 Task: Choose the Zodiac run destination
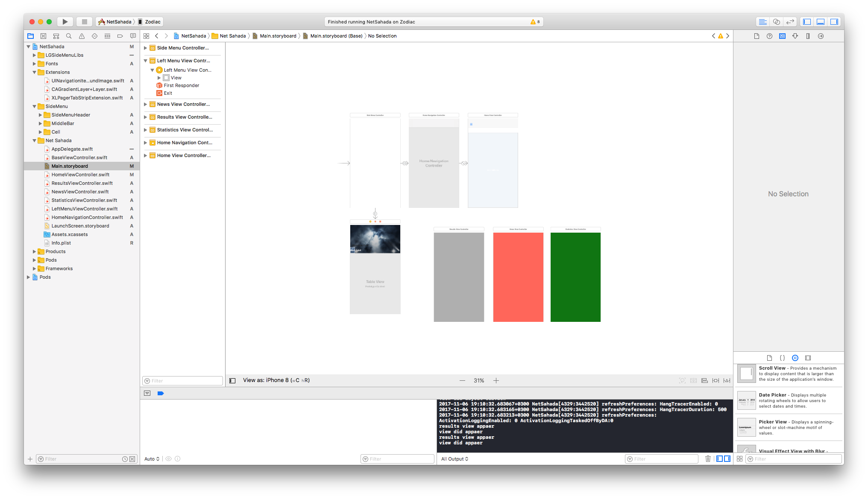(149, 22)
